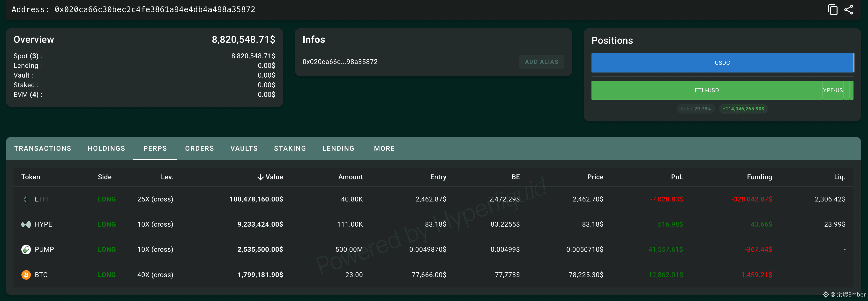The height and width of the screenshot is (301, 868).
Task: Sort by Funding column header
Action: 759,177
